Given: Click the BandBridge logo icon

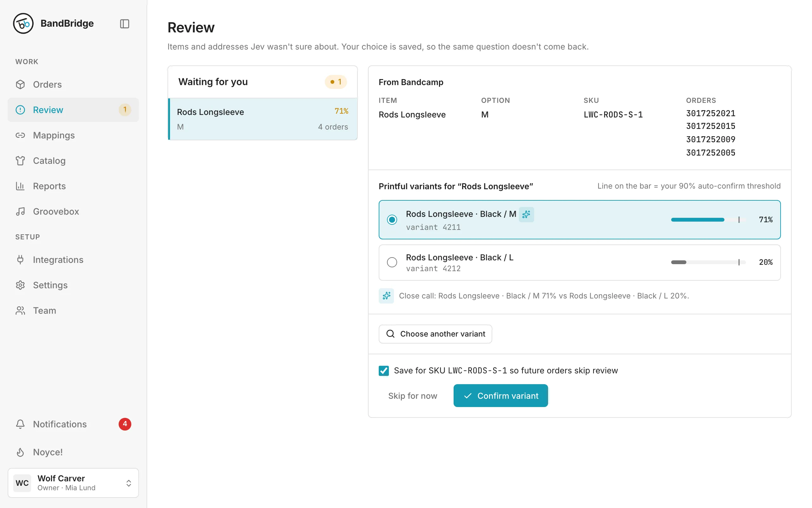Looking at the screenshot, I should tap(23, 23).
